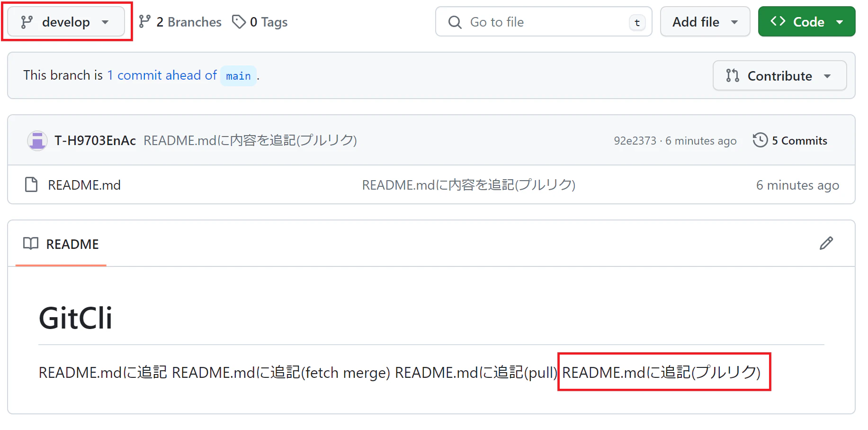This screenshot has width=868, height=430.
Task: Focus the Go to file search field
Action: pyautogui.click(x=544, y=22)
